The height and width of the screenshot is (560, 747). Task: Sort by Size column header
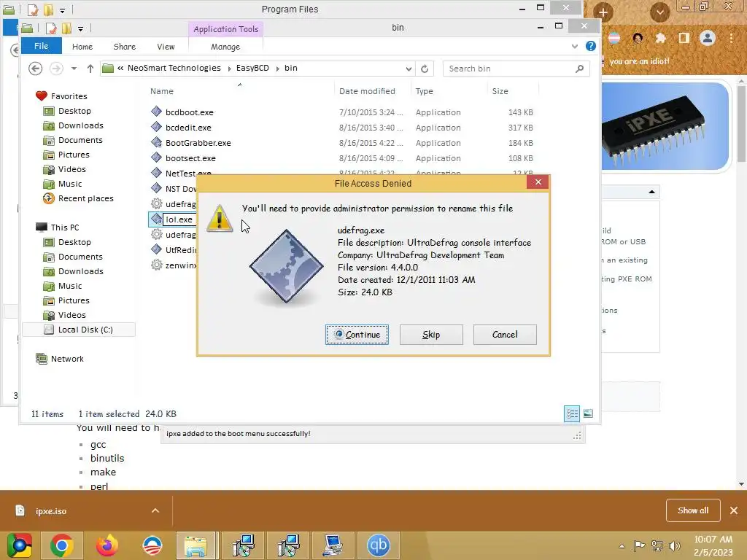pyautogui.click(x=500, y=91)
